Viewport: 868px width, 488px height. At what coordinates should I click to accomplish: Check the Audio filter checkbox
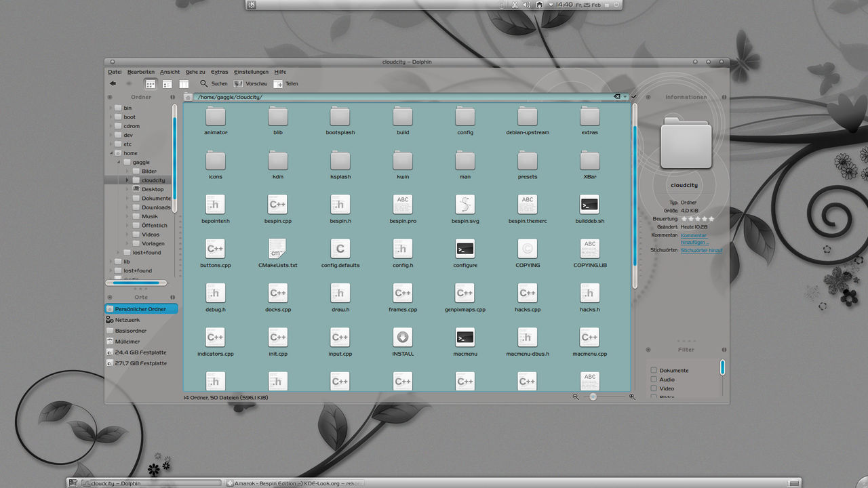[654, 379]
